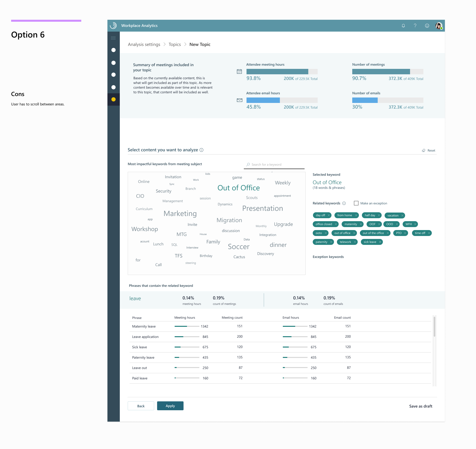
Task: Click info icon next to Select content heading
Action: 202,150
